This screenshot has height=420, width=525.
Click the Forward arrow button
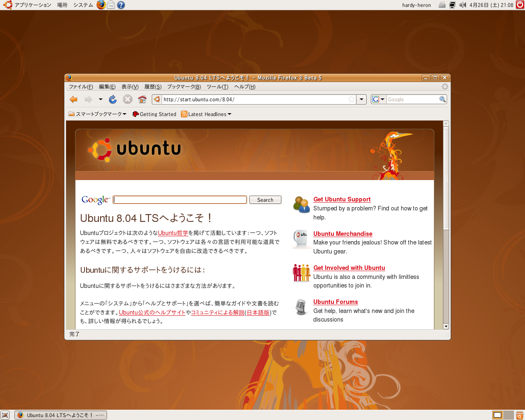88,99
